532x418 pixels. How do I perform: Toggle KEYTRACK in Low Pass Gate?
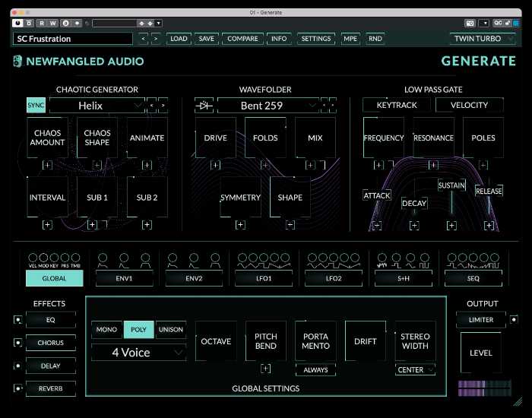click(397, 105)
